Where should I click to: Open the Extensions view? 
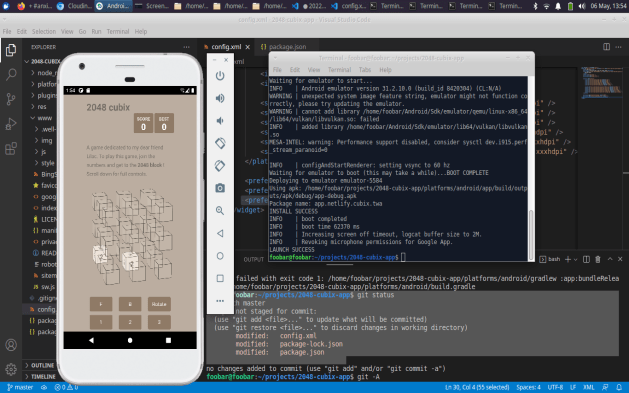11,148
